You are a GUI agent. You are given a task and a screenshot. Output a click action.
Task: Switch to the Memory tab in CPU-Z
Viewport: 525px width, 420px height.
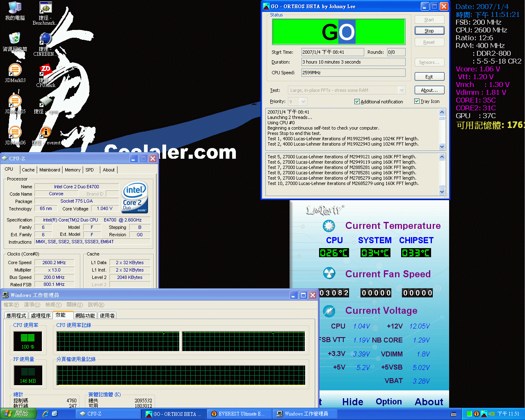pyautogui.click(x=73, y=170)
